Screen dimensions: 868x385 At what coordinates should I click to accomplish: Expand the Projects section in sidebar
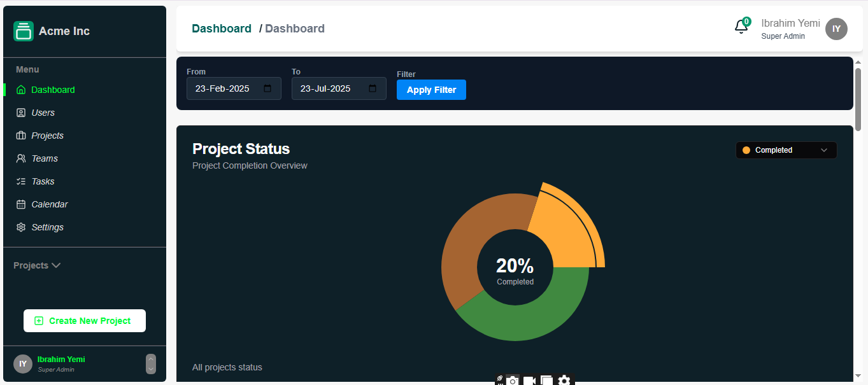tap(37, 265)
